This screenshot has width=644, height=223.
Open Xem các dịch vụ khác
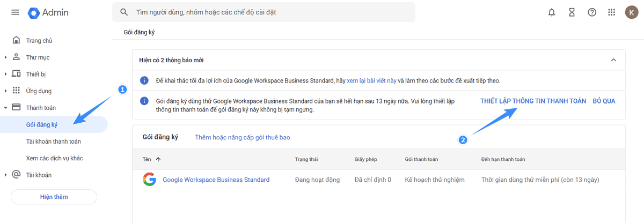point(54,158)
